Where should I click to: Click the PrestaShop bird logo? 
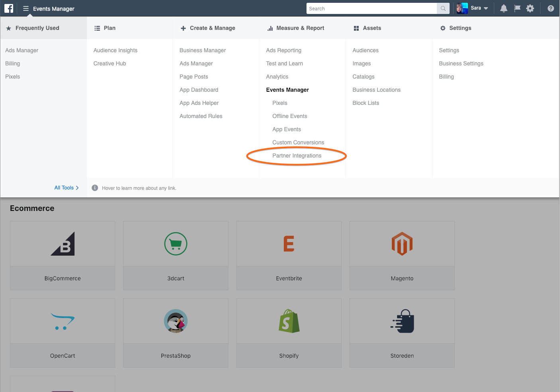176,321
